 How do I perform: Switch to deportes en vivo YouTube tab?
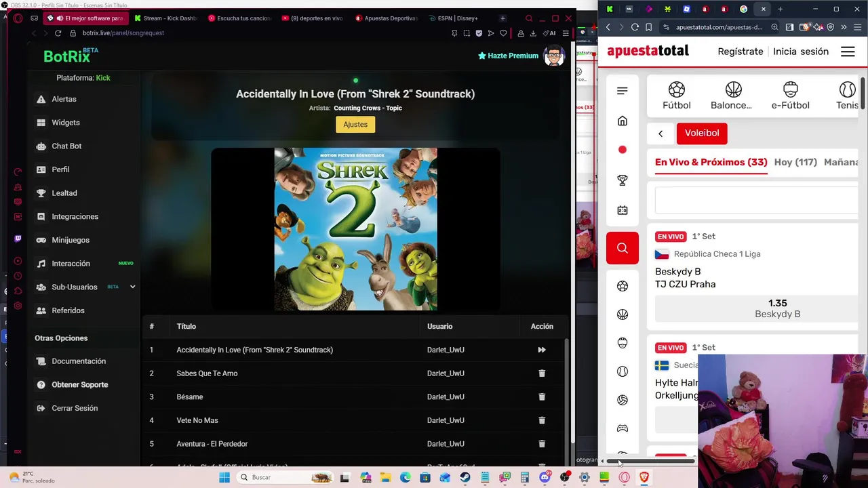pyautogui.click(x=313, y=18)
